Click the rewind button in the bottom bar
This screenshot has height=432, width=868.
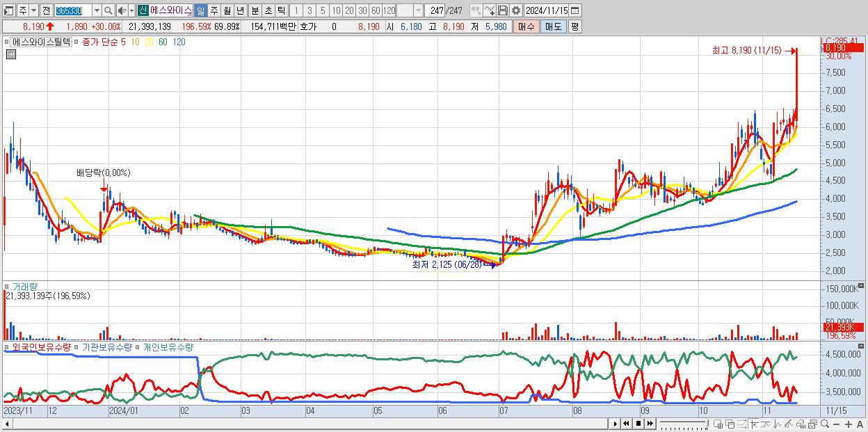[626, 424]
